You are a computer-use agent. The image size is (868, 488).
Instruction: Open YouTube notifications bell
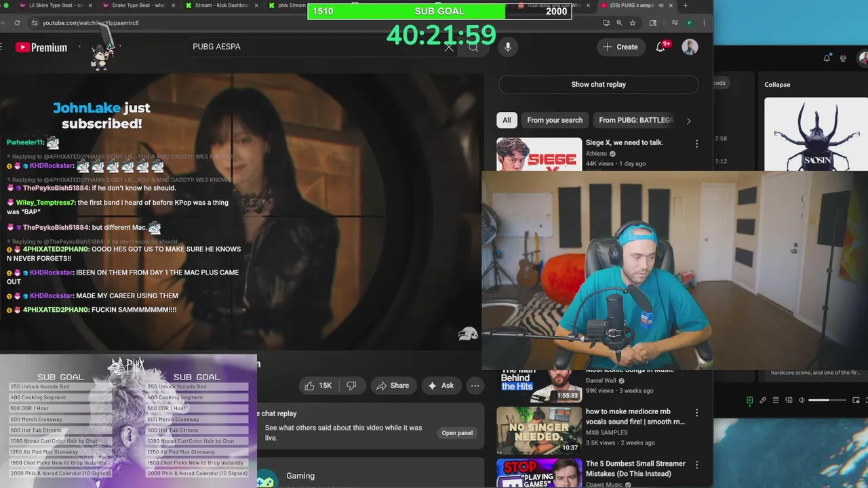pos(660,47)
